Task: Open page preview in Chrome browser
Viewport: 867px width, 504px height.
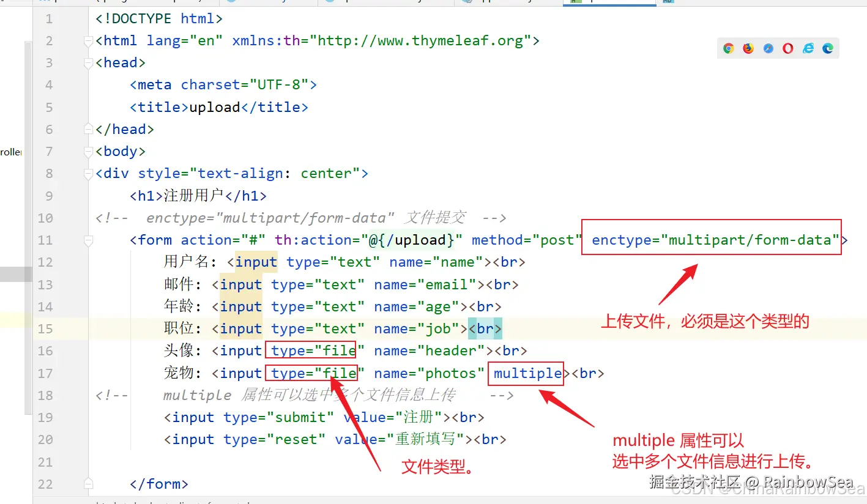Action: coord(728,48)
